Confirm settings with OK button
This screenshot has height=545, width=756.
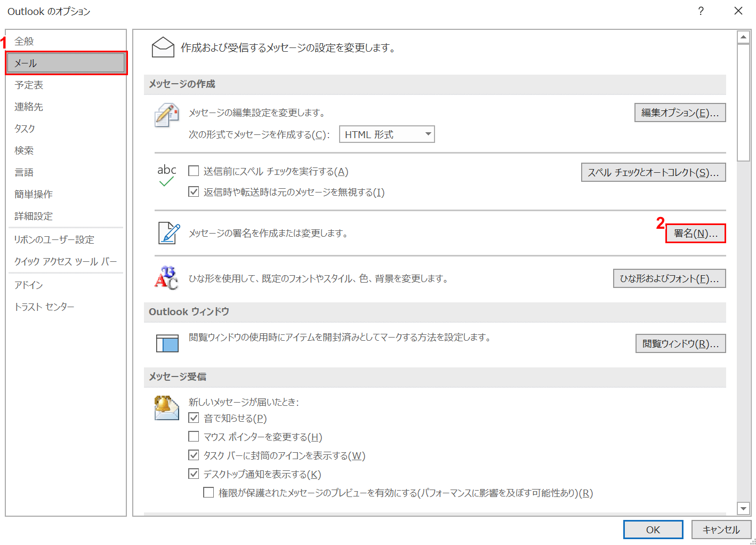point(653,530)
